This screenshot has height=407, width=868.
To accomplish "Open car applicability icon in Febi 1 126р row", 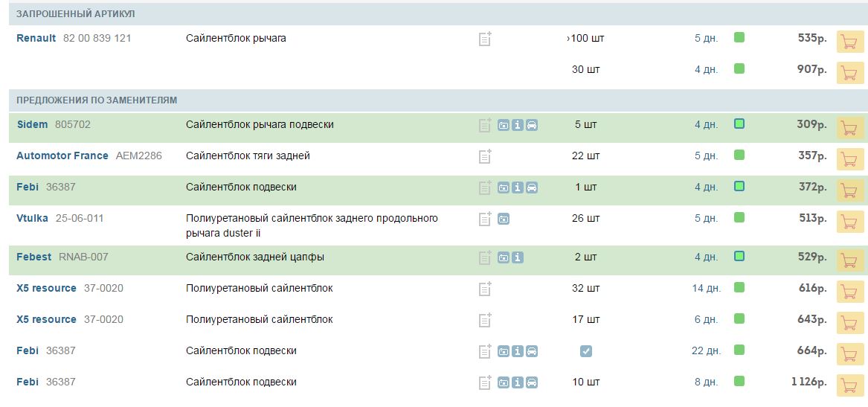I will (531, 382).
